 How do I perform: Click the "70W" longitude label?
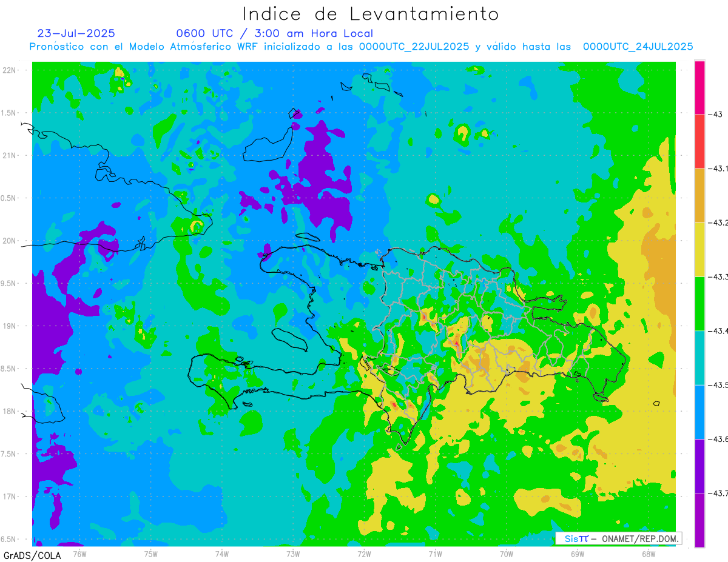(x=507, y=554)
